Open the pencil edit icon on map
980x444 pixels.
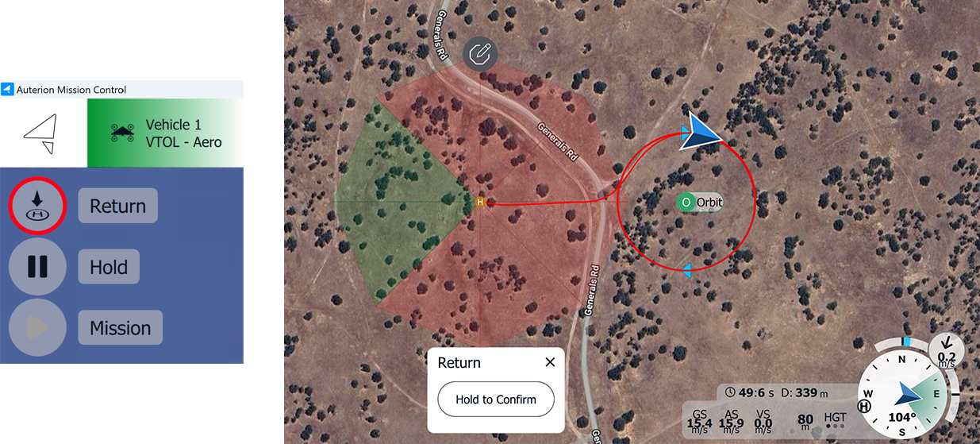click(x=481, y=54)
